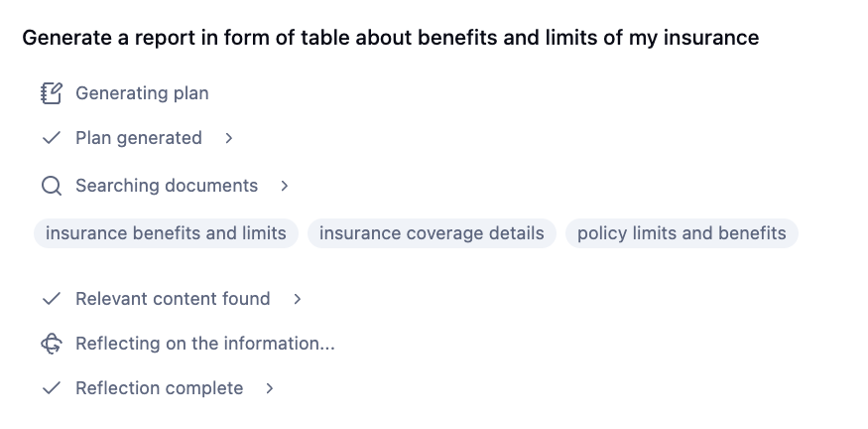Expand the Plan generated chevron
Screen dimensions: 868x429
229,138
